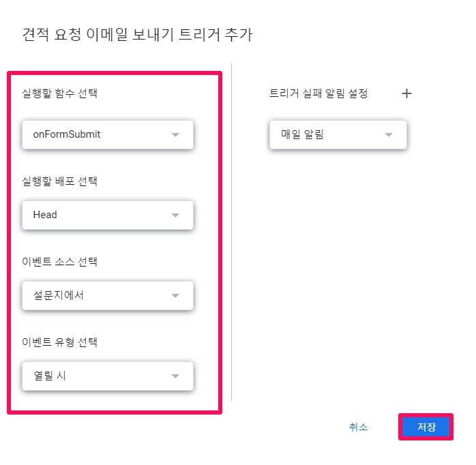Click the 트리거 실패 알림 설정 label

tap(318, 94)
